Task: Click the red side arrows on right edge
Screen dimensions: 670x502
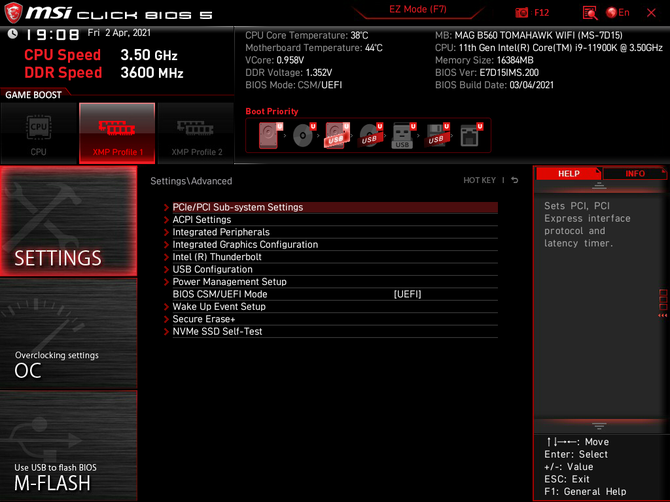Action: click(x=662, y=315)
